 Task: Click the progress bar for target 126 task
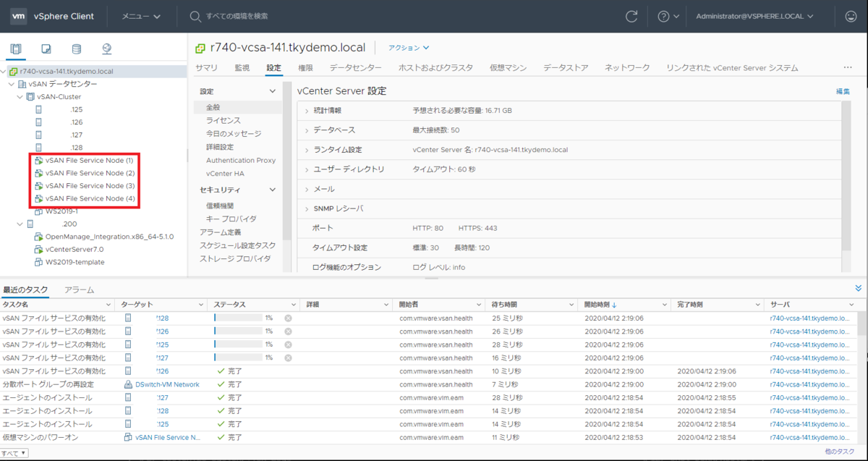pos(238,331)
